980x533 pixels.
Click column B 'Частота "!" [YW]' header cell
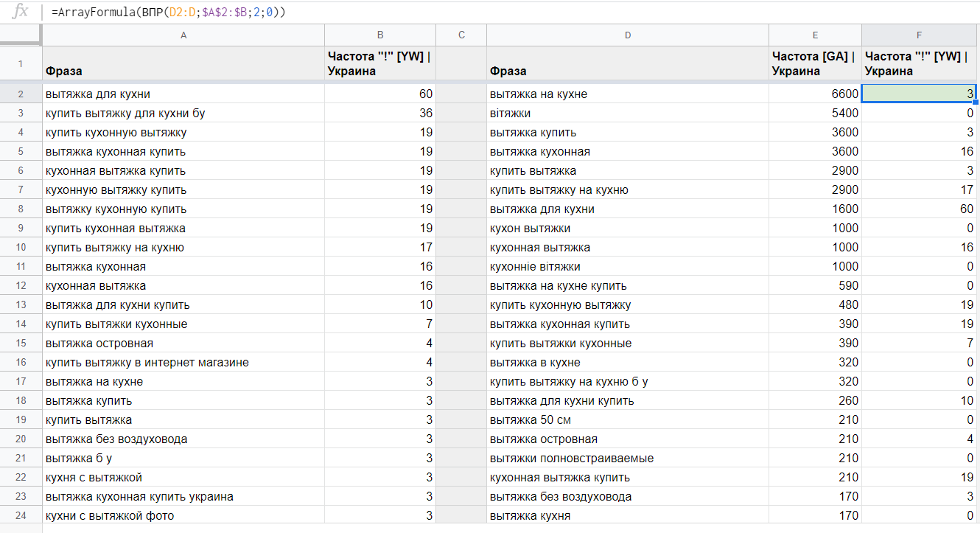pyautogui.click(x=380, y=63)
